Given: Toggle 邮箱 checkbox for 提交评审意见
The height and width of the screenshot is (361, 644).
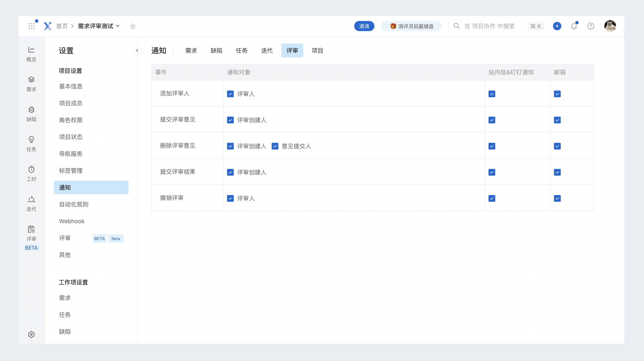Looking at the screenshot, I should 557,120.
